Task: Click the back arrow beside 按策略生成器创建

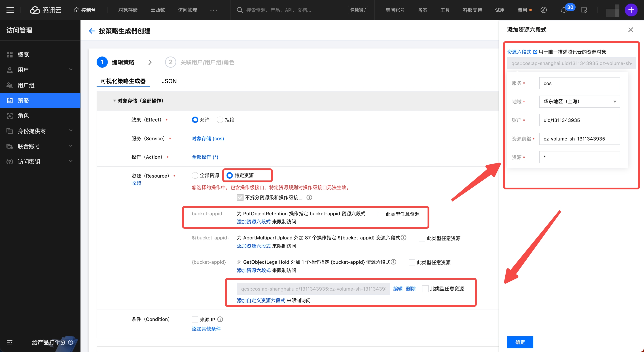Action: pyautogui.click(x=92, y=31)
